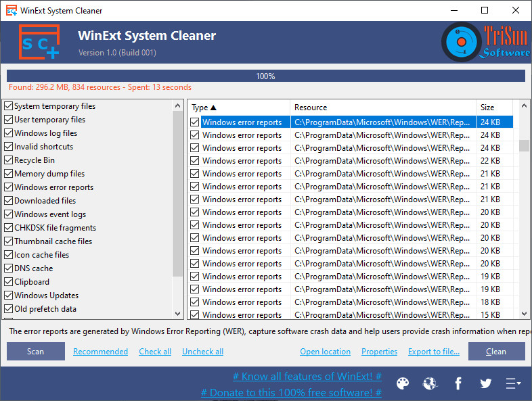Click results list scroll down arrow
Image resolution: width=532 pixels, height=401 pixels.
pos(524,314)
